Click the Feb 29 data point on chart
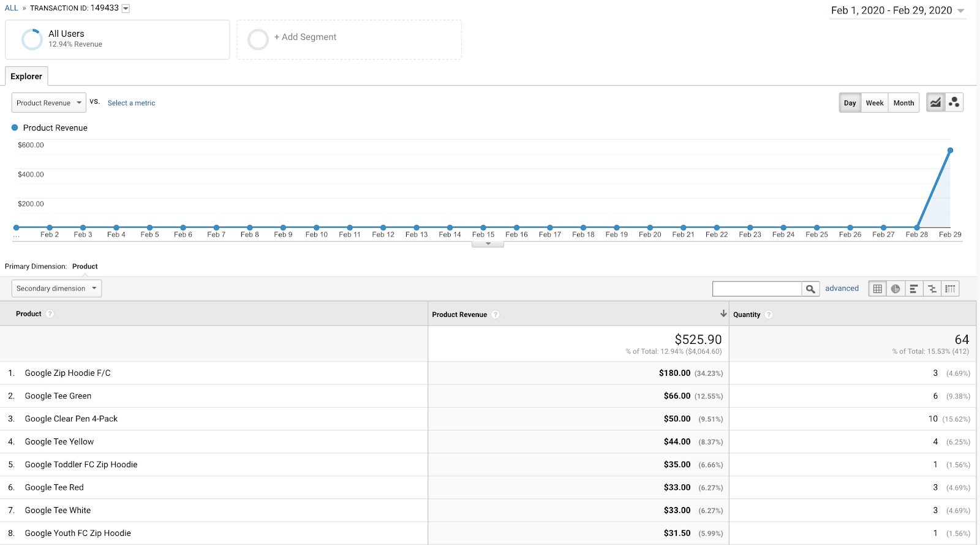980x545 pixels. tap(950, 150)
